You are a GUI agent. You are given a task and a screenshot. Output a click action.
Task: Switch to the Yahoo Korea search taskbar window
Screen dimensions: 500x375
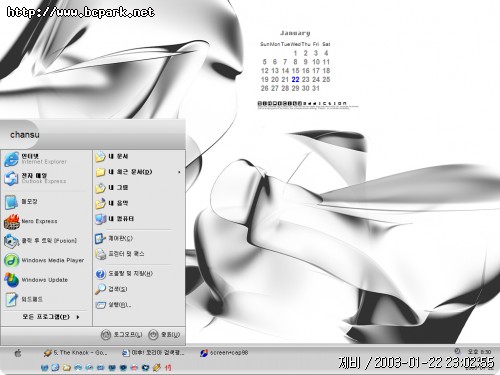click(153, 353)
